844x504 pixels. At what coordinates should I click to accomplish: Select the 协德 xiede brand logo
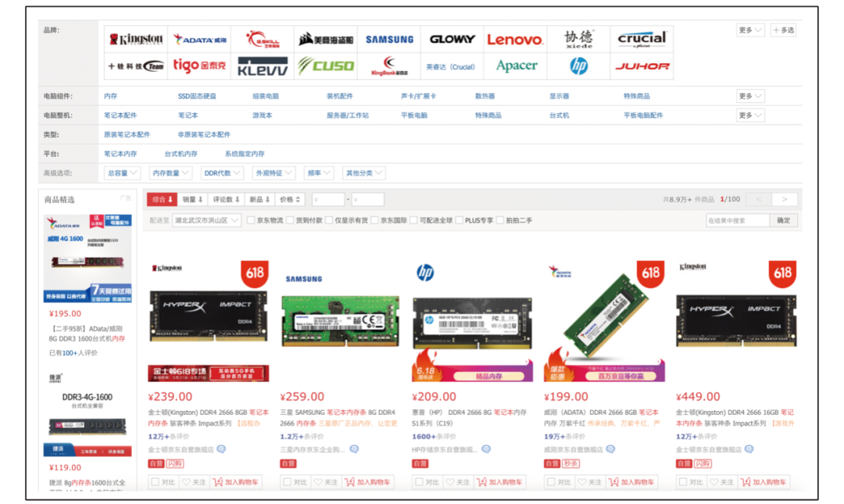tap(578, 39)
